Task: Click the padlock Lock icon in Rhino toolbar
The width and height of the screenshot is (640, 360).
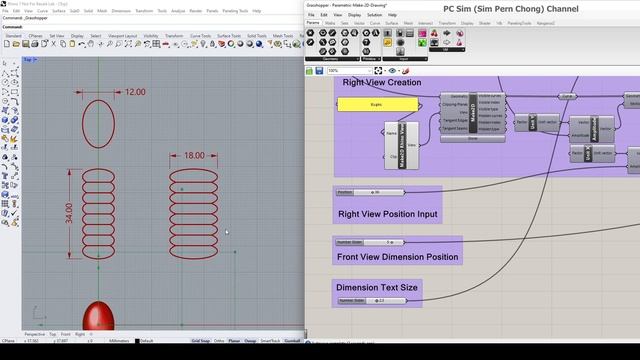Action: pos(212,44)
